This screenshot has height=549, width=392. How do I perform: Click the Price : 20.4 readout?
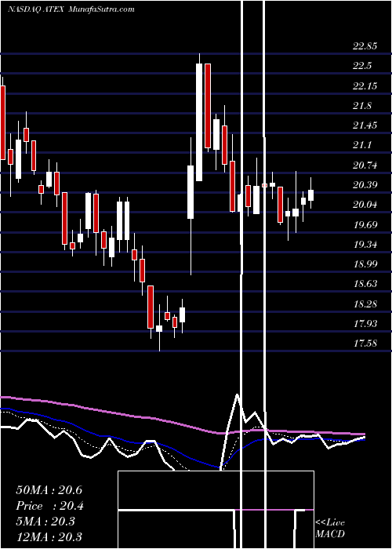(50, 506)
